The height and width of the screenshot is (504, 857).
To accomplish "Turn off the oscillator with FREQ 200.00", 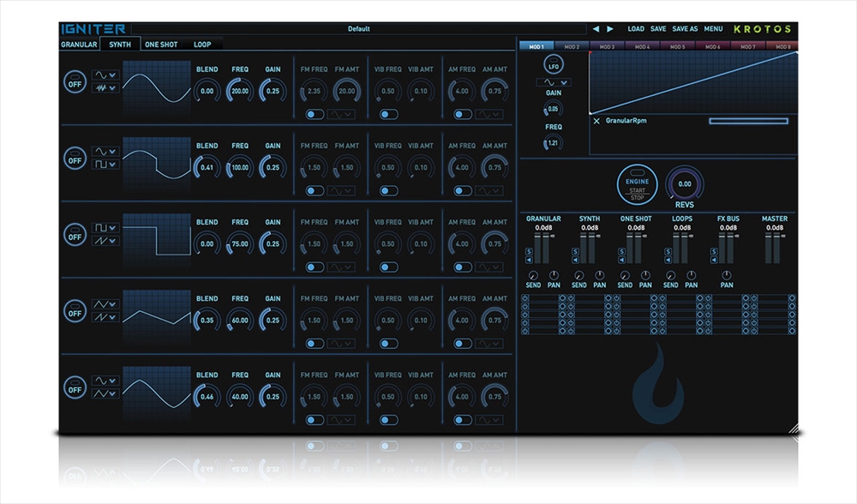I will coord(75,82).
